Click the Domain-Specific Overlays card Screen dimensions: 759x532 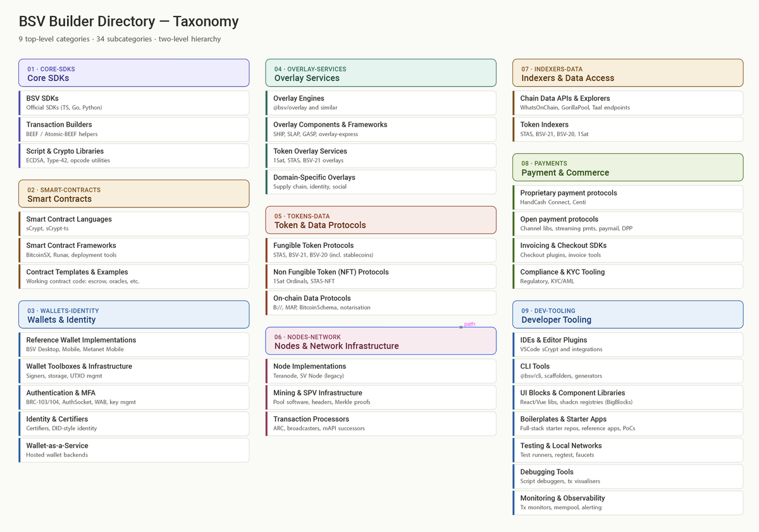coord(381,182)
